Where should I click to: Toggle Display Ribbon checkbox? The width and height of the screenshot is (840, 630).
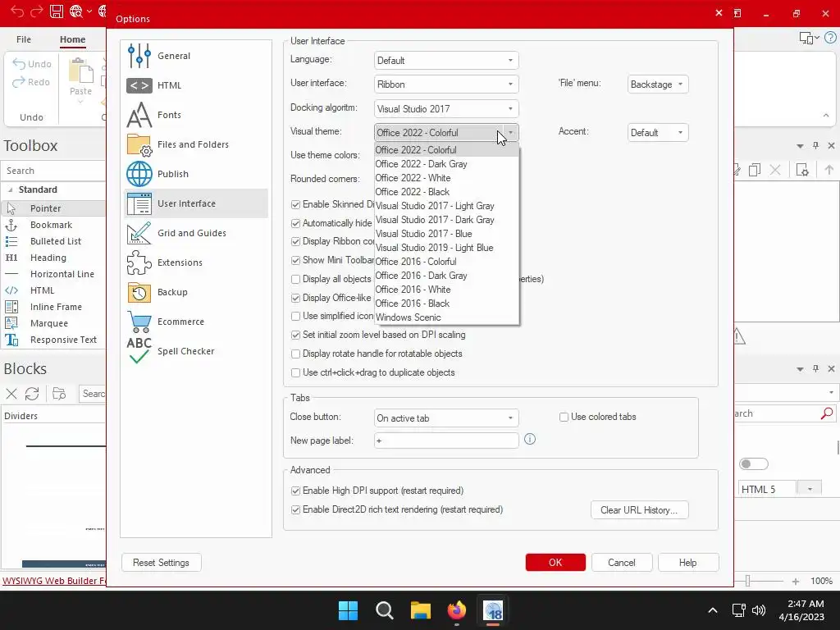click(295, 242)
